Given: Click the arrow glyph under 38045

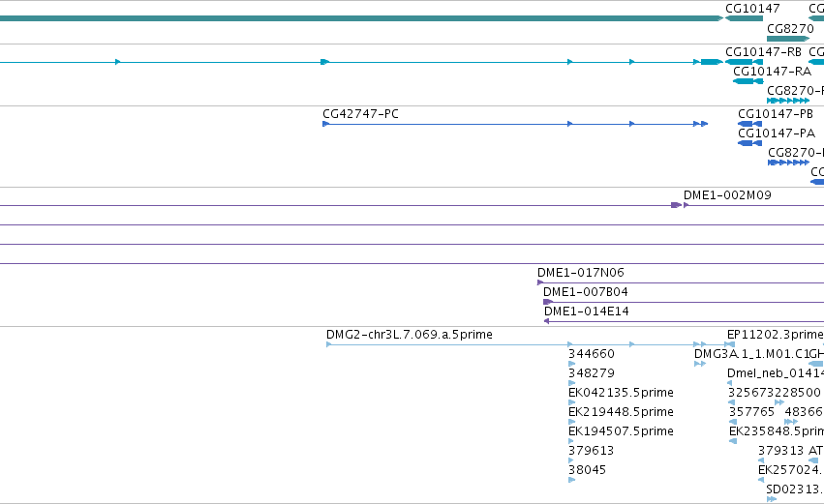Looking at the screenshot, I should coord(571,480).
